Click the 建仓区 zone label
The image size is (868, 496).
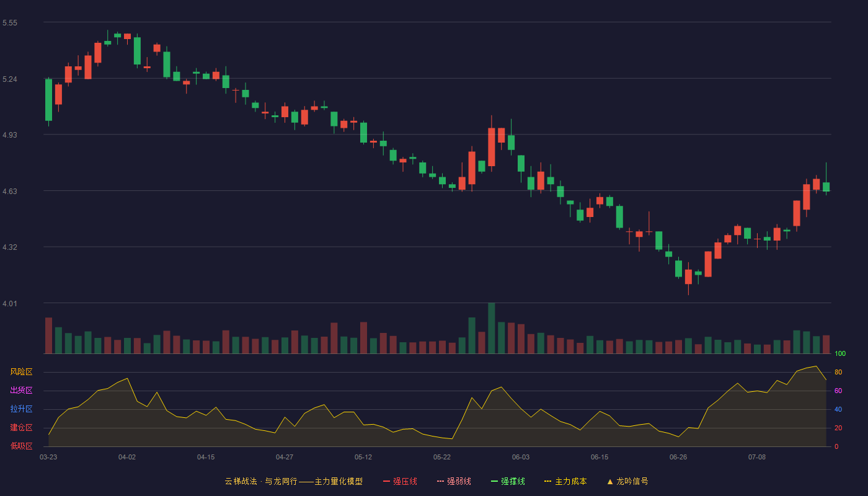coord(21,428)
